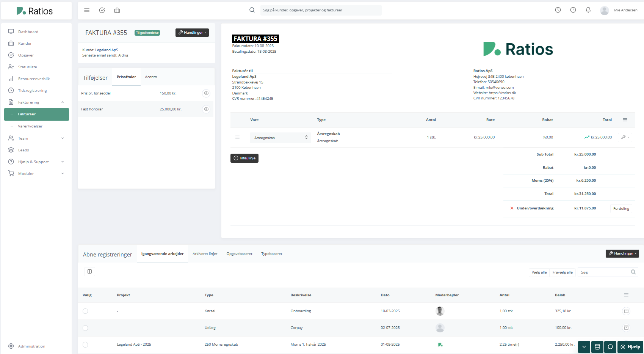Click the Fordeling button
This screenshot has height=354, width=644.
[x=621, y=209]
